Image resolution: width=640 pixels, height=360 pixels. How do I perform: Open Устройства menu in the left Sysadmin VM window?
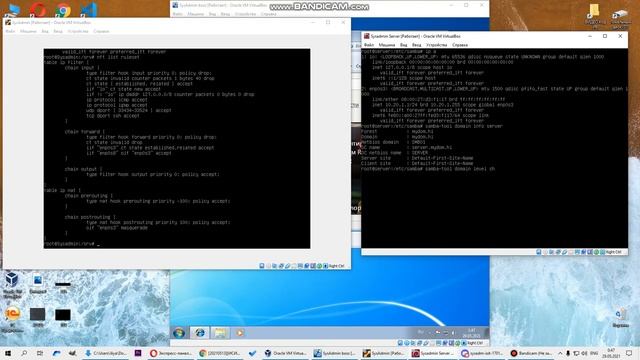[78, 31]
